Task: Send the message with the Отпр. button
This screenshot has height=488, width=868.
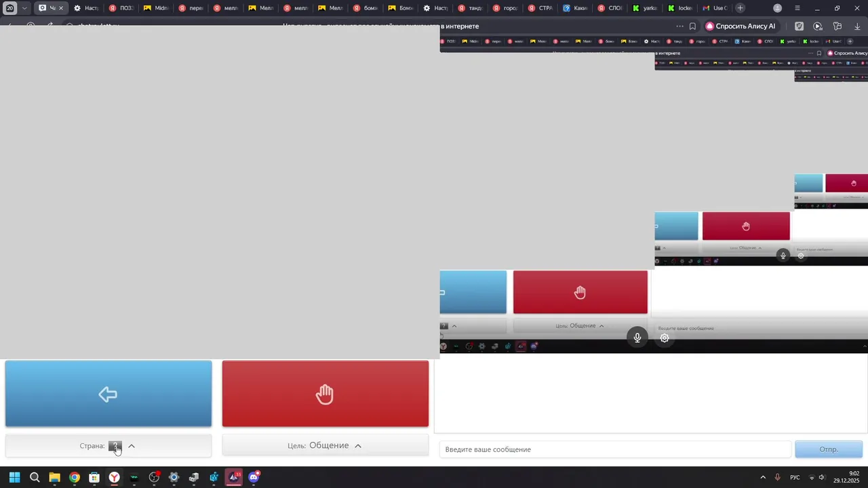Action: 829,449
